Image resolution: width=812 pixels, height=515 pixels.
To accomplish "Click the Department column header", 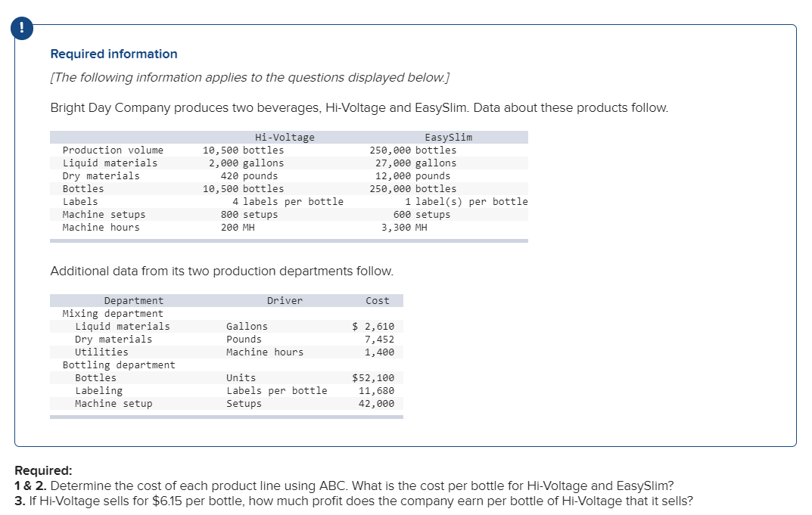I will pos(133,300).
